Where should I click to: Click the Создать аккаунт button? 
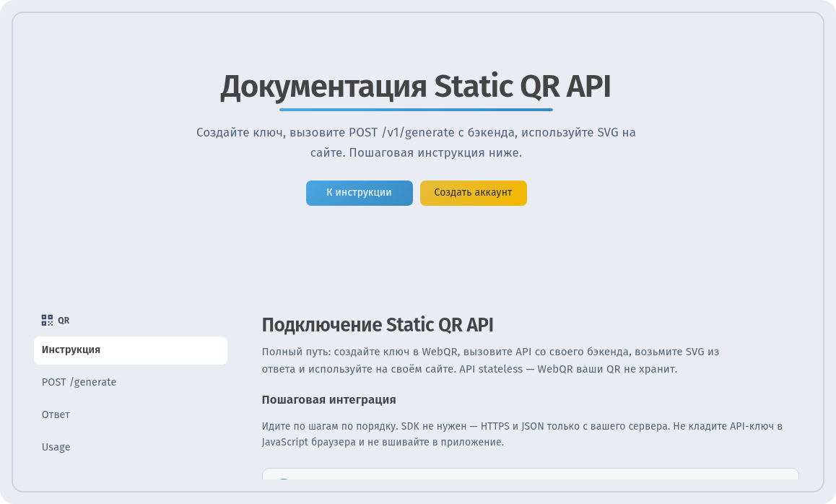(x=473, y=193)
